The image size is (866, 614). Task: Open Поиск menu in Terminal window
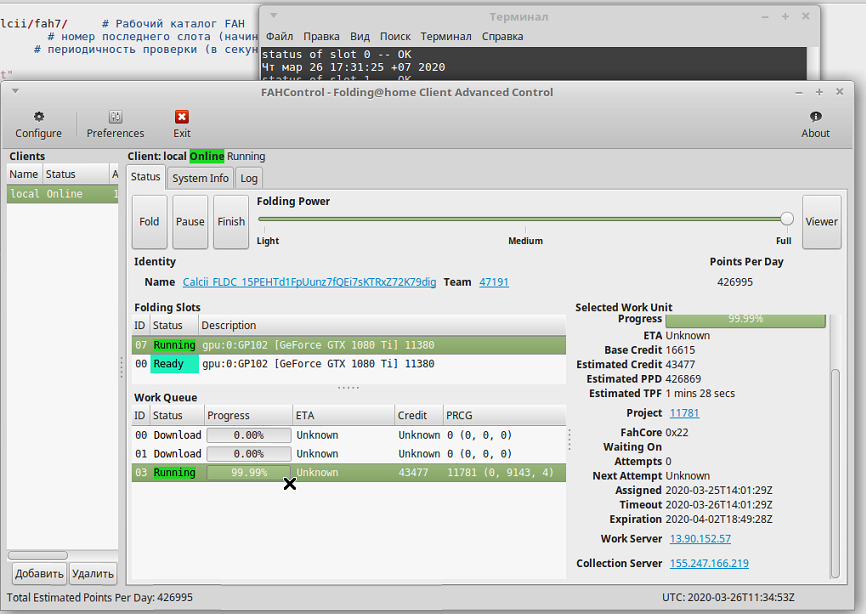(x=395, y=36)
